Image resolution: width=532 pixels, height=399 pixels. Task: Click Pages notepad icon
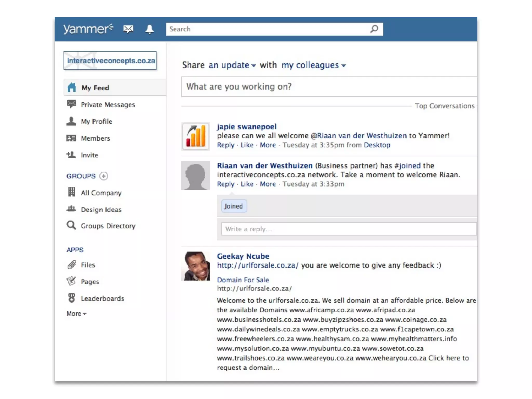(71, 281)
